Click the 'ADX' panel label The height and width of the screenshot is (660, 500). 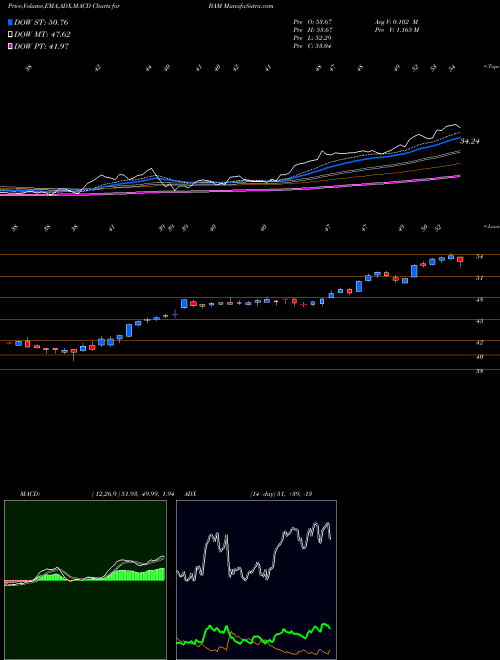pos(191,494)
